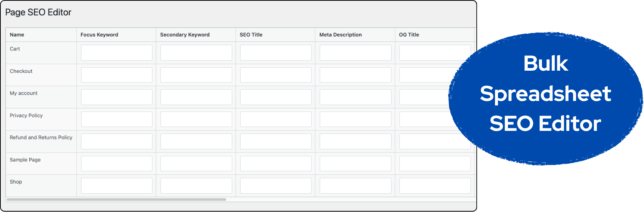The width and height of the screenshot is (644, 212).
Task: Select the Secondary Keyword field for Checkout
Action: coord(196,75)
